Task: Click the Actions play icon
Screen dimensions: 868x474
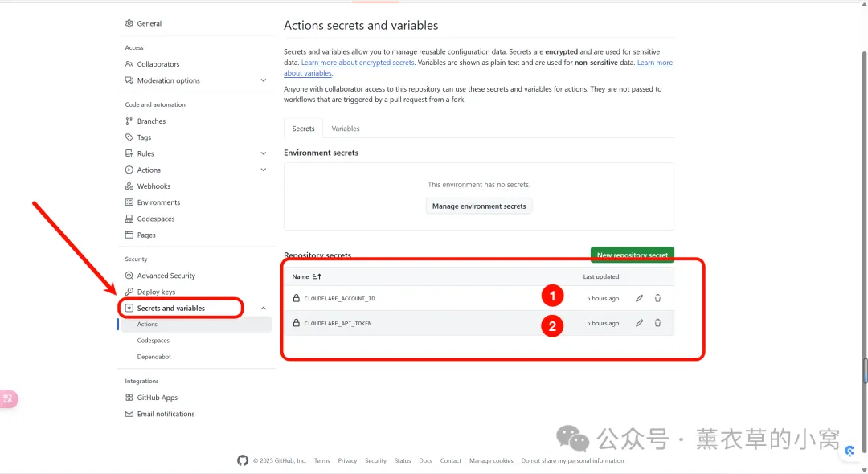Action: (x=129, y=170)
